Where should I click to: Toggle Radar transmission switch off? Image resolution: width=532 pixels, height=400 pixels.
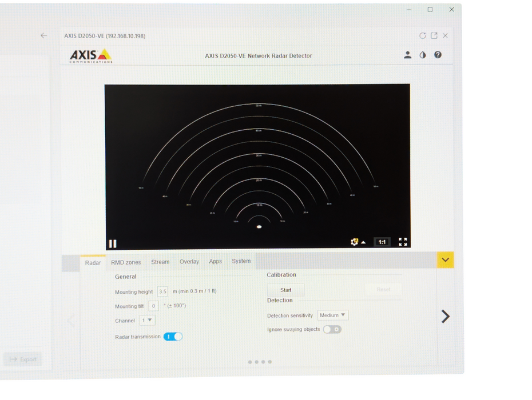[173, 337]
